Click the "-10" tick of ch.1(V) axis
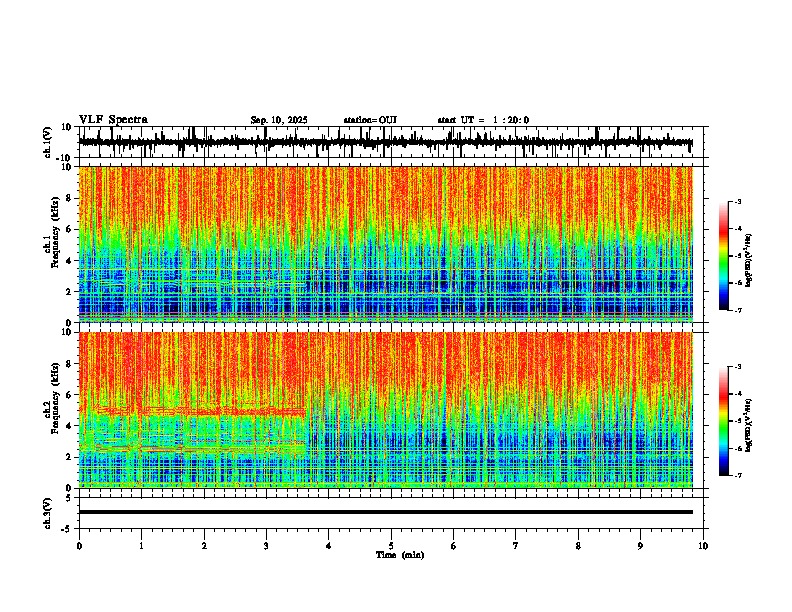792x612 pixels. pos(65,159)
